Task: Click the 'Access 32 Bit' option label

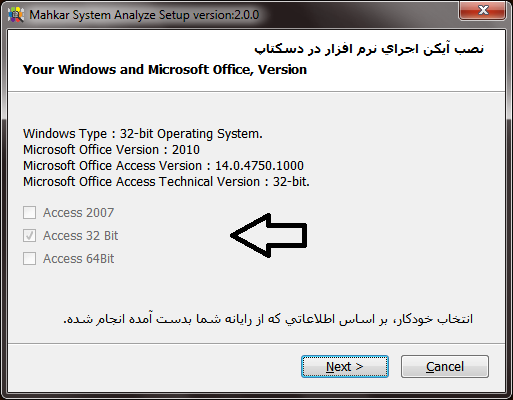Action: [x=80, y=236]
